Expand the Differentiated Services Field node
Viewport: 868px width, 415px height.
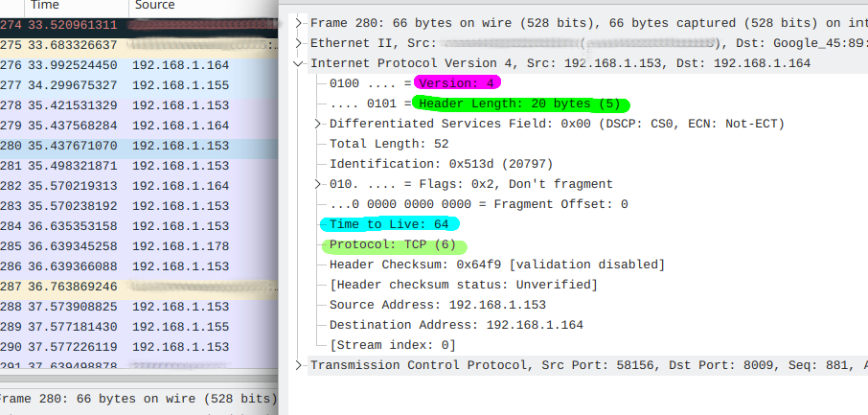click(320, 124)
